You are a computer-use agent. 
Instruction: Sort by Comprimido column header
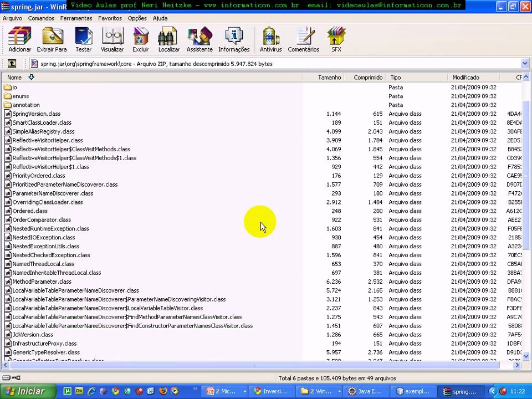tap(365, 78)
